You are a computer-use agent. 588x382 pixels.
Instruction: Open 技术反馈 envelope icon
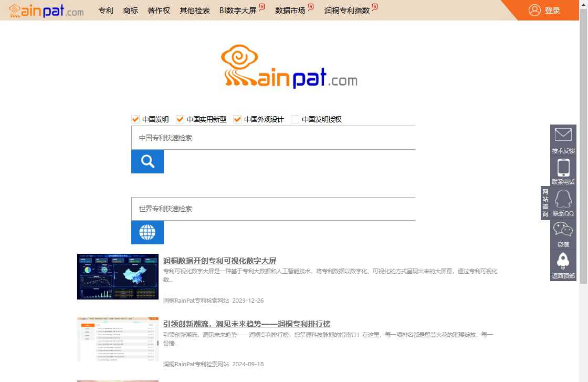[x=563, y=135]
